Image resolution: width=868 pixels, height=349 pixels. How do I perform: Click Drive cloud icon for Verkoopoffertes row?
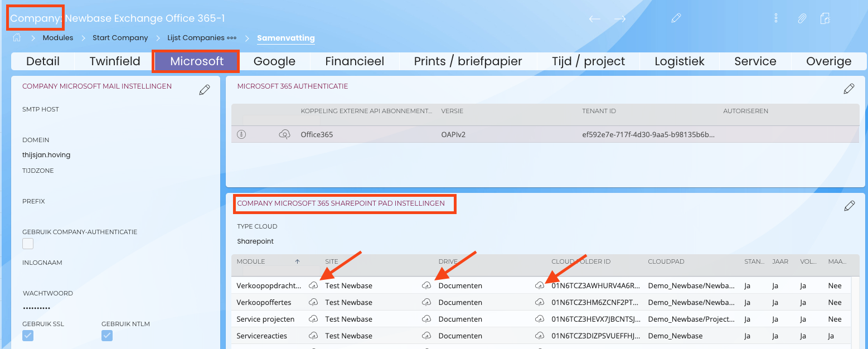pos(426,302)
